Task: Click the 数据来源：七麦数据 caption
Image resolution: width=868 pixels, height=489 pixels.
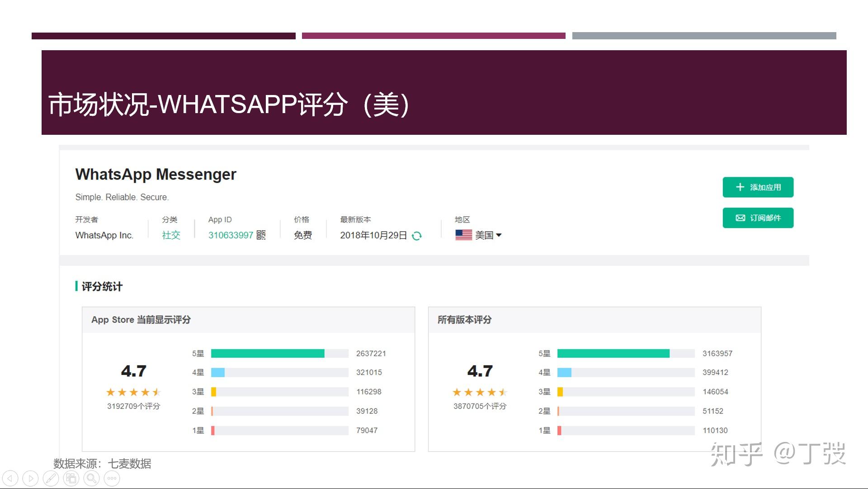Action: pos(102,464)
